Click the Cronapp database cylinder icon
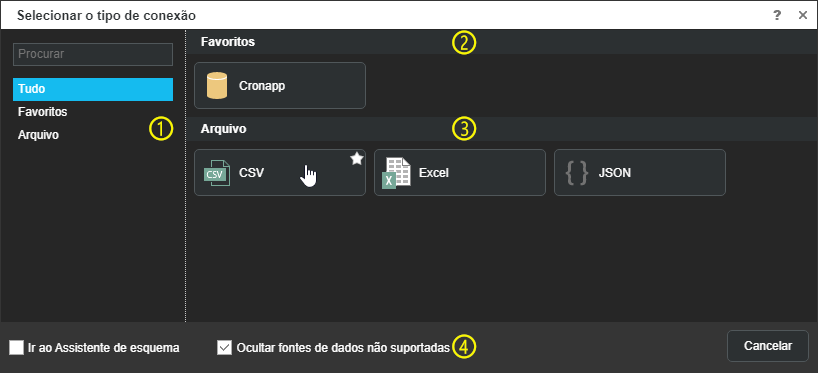The height and width of the screenshot is (373, 818). (x=216, y=86)
